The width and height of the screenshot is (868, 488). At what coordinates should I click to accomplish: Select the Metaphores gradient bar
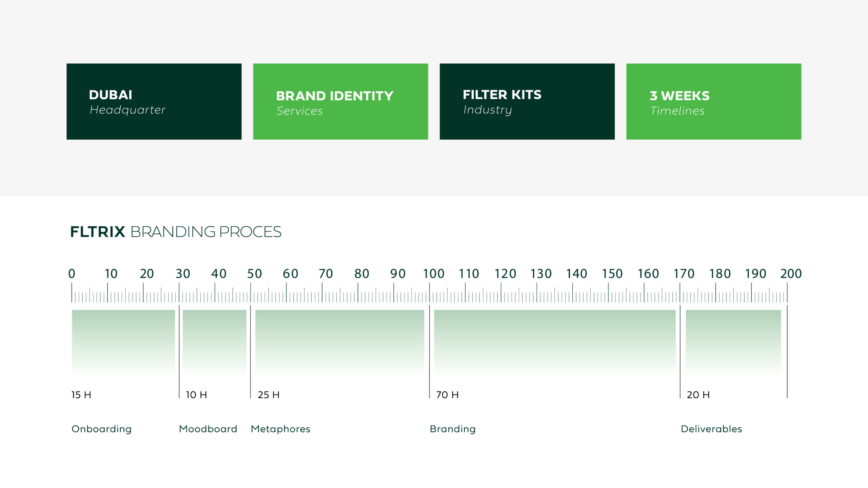(339, 342)
